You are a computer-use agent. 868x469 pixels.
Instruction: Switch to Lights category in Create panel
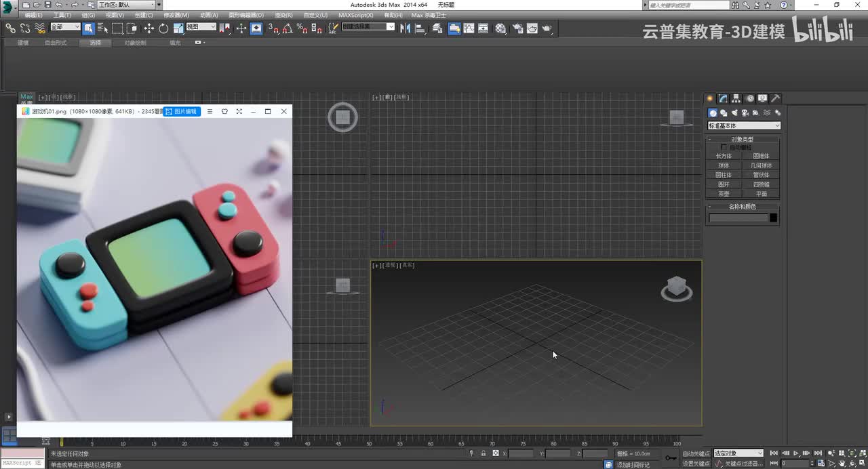point(734,113)
